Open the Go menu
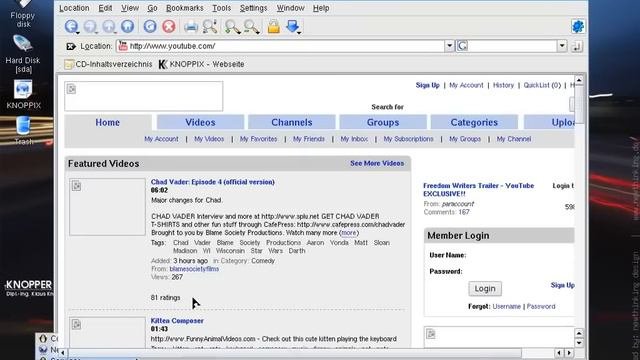 (152, 8)
